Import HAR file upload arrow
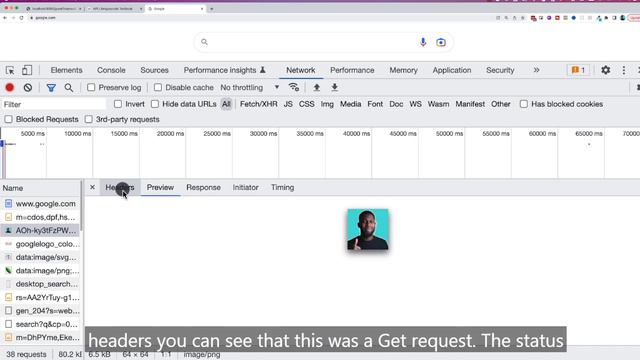The width and height of the screenshot is (640, 360). [x=316, y=87]
